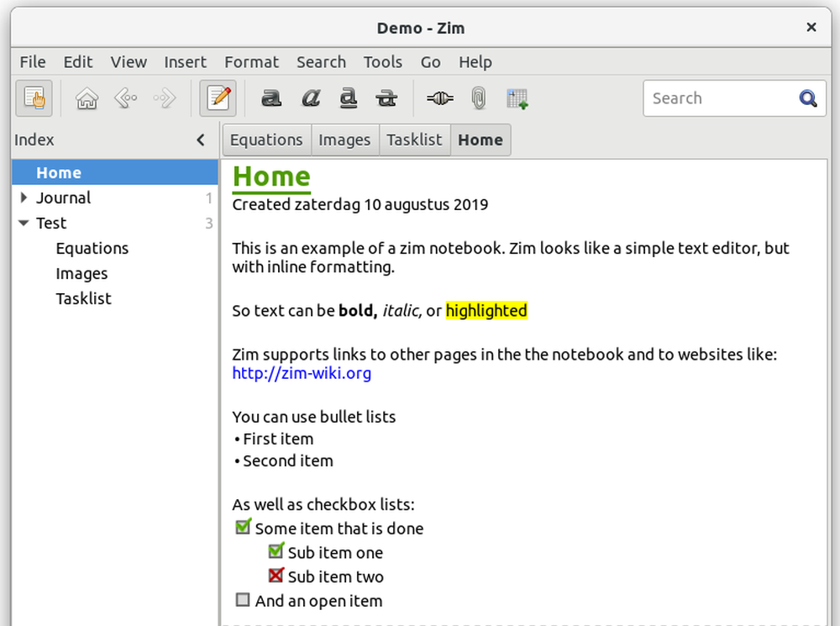Screen dimensions: 840x626
Task: Click the italic word 'italic,'
Action: 402,311
